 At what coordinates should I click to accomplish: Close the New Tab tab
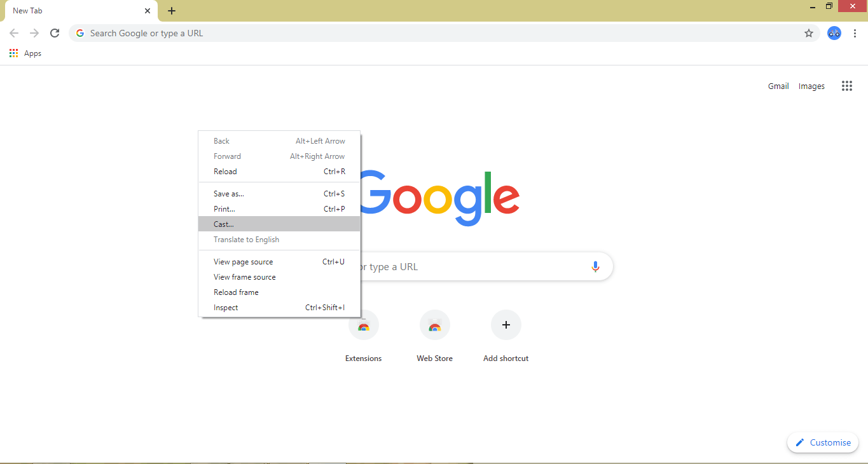pos(148,11)
